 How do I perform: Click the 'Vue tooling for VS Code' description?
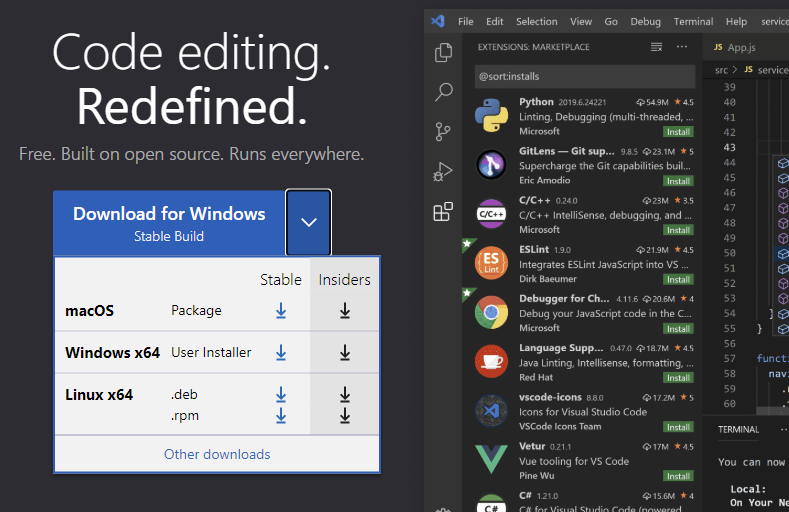tap(574, 461)
